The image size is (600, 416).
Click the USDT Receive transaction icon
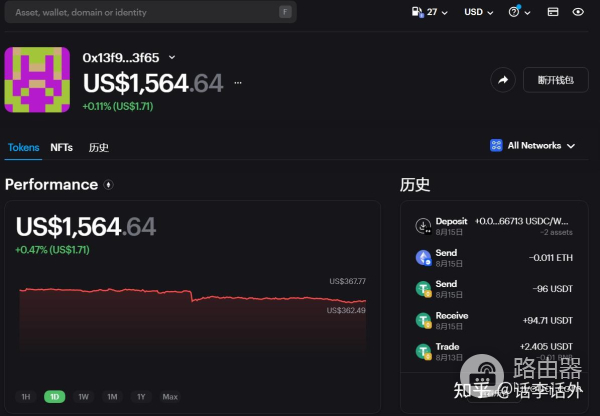pyautogui.click(x=423, y=320)
